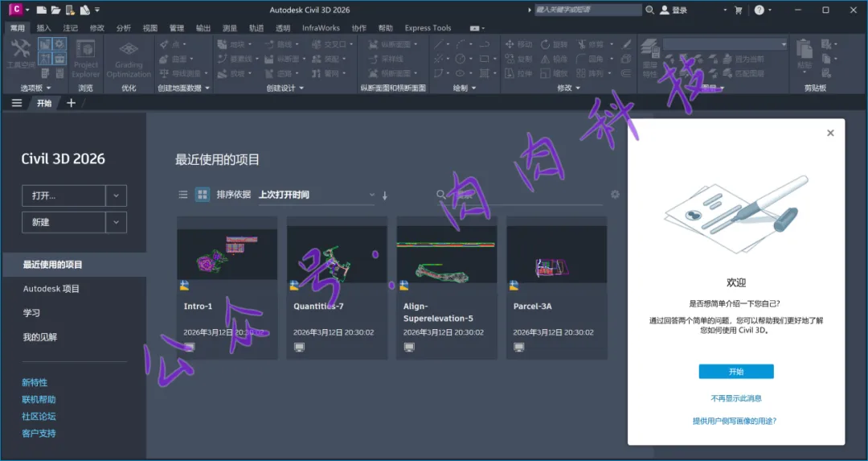
Task: Click the 移动 (Move) tool icon
Action: 510,44
